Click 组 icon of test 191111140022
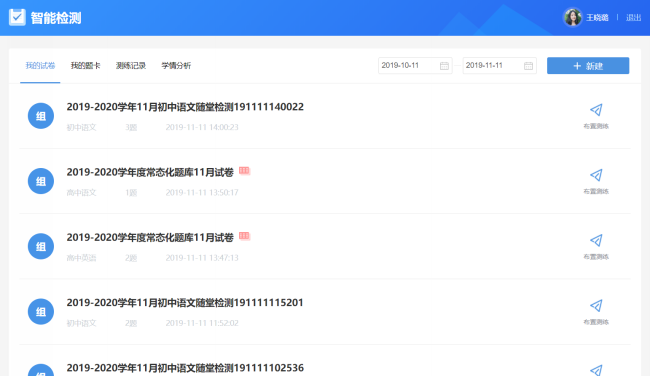 [x=41, y=116]
